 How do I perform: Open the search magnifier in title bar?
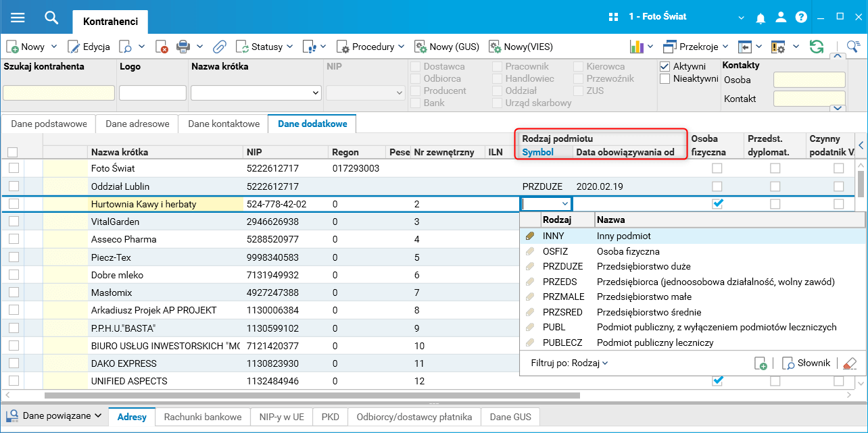coord(51,18)
